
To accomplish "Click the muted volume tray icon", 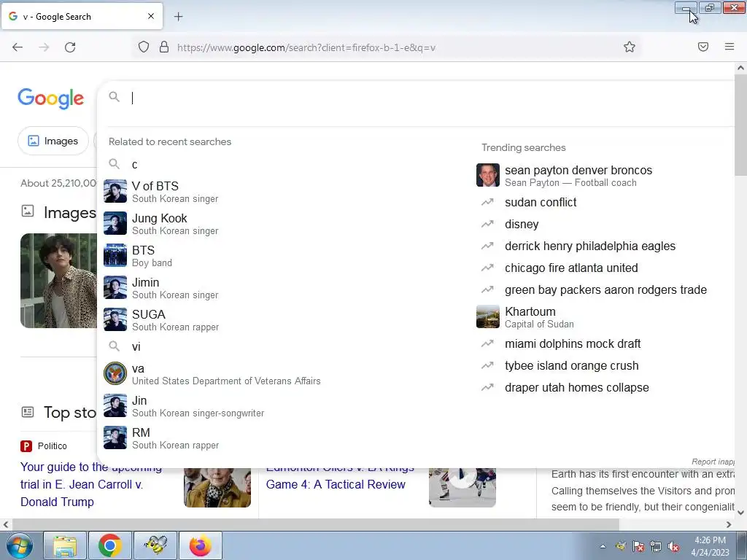I will point(673,546).
